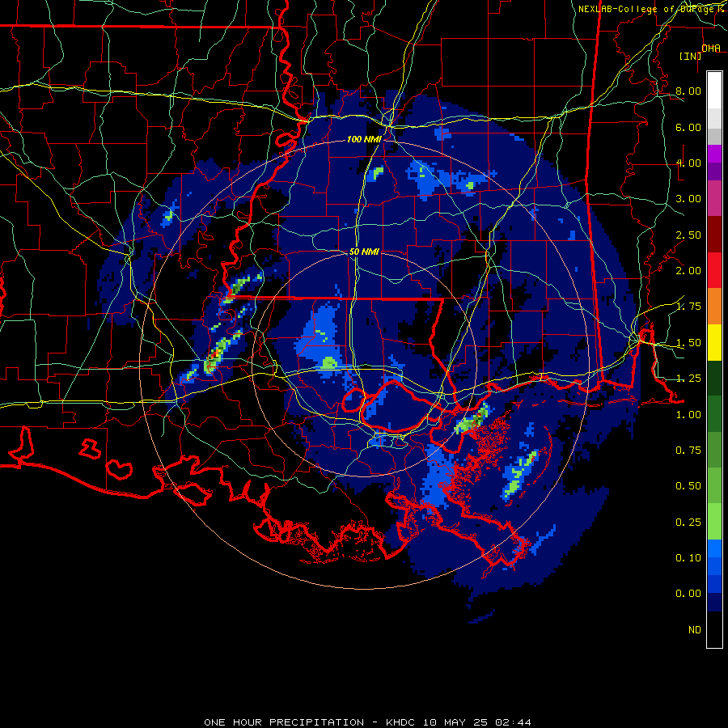Click the 'ND' legend label

pyautogui.click(x=695, y=630)
